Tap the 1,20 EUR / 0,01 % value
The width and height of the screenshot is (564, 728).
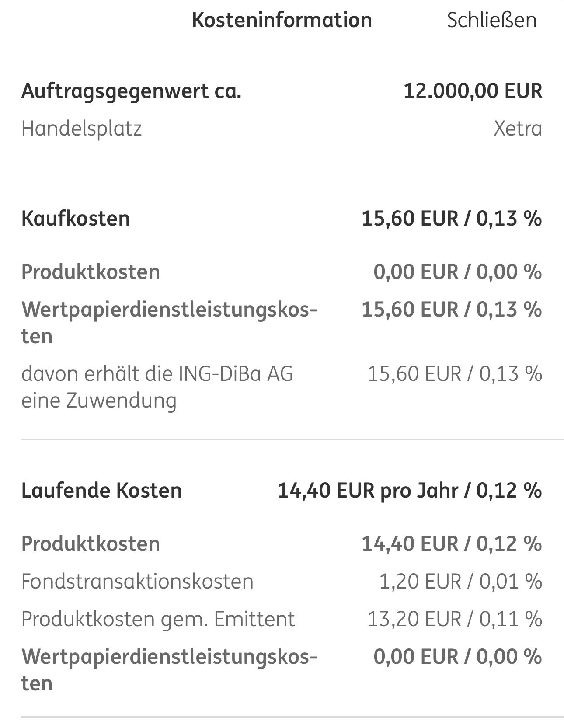[x=460, y=582]
